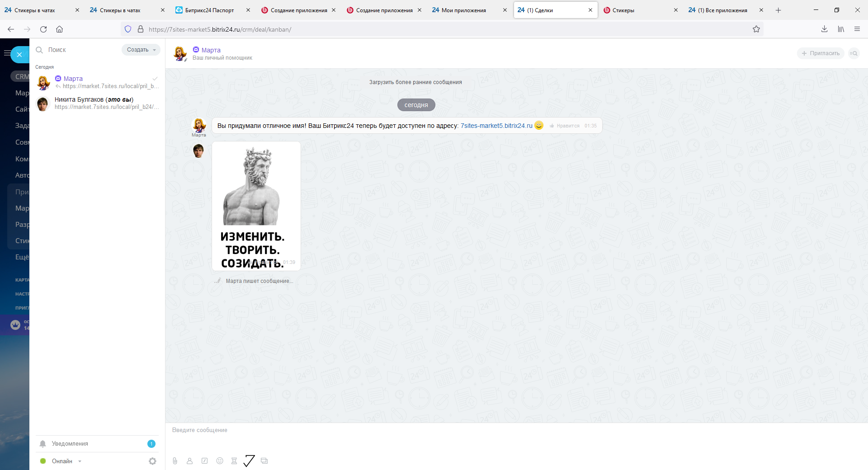Close the (1) Сделки tab
Viewport: 868px width, 470px height.
tap(590, 10)
